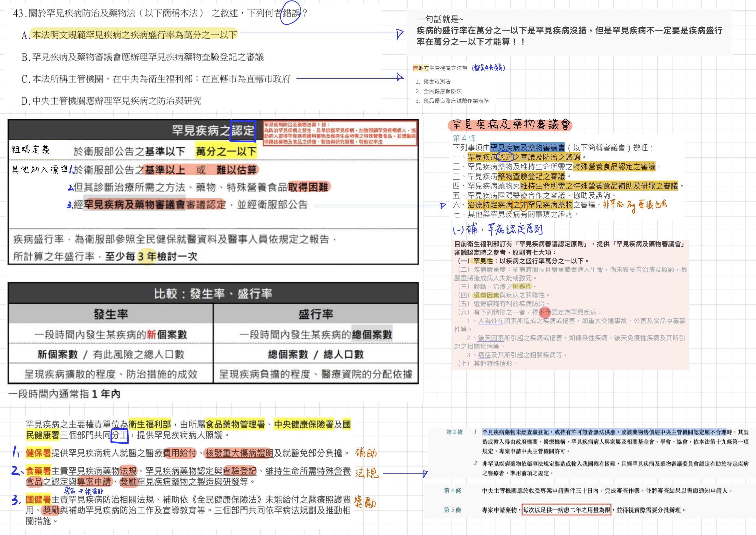Click the 盛行率 column header
Screen dimensions: 756x535
pyautogui.click(x=316, y=314)
